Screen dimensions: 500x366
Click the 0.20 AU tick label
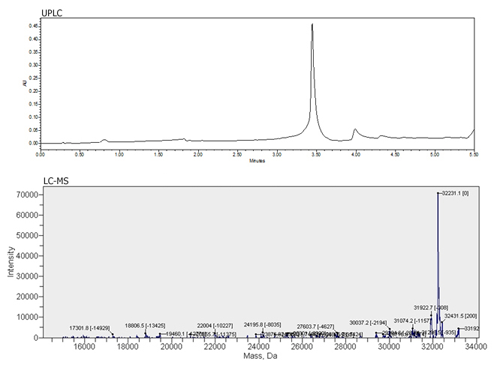pyautogui.click(x=33, y=91)
